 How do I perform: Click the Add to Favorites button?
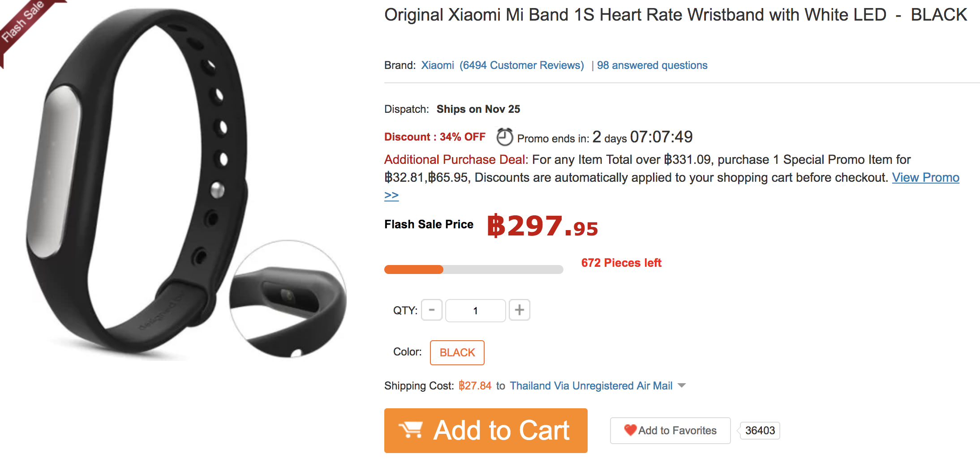pyautogui.click(x=670, y=431)
